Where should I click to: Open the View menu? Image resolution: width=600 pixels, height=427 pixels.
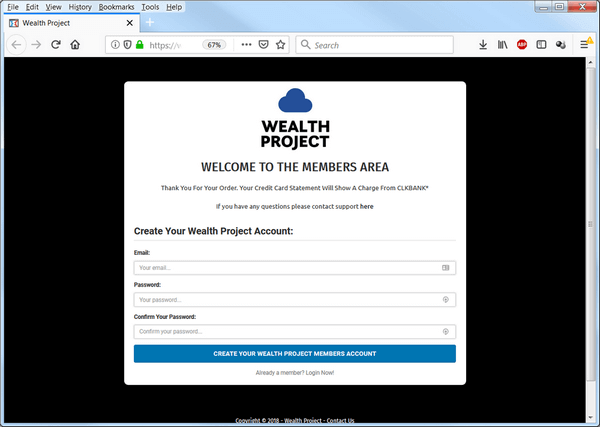(54, 7)
